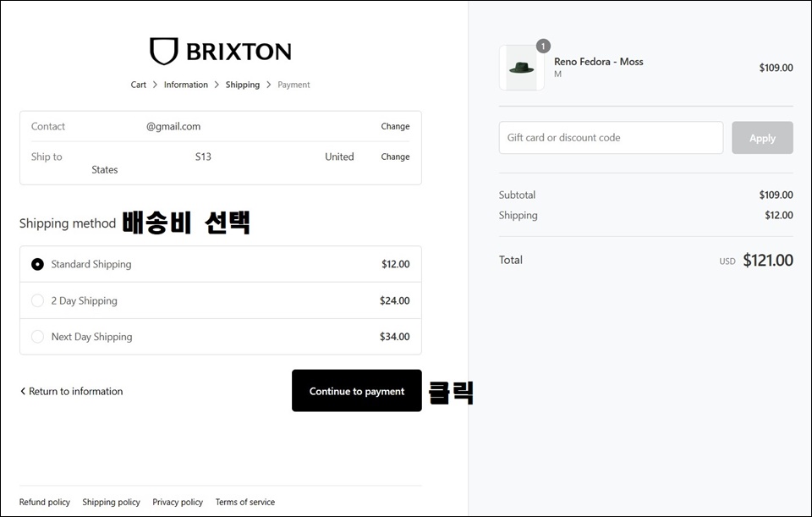Click the $121.00 total amount
The height and width of the screenshot is (517, 812).
(768, 260)
